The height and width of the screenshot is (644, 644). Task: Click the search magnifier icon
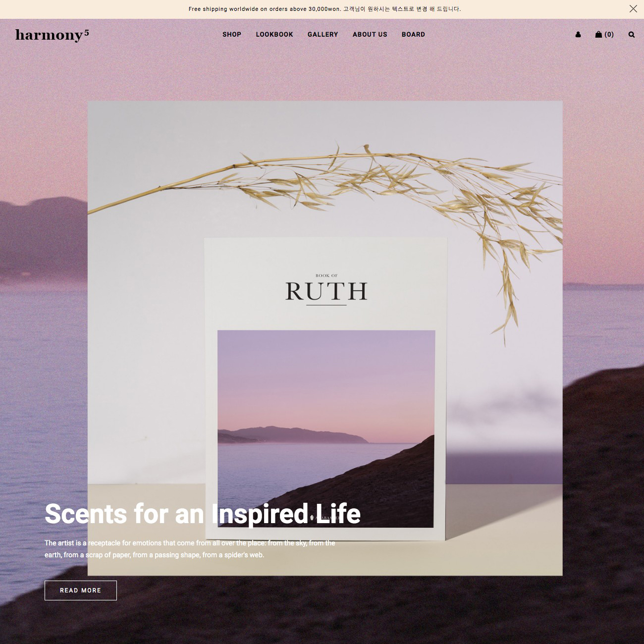pos(632,35)
